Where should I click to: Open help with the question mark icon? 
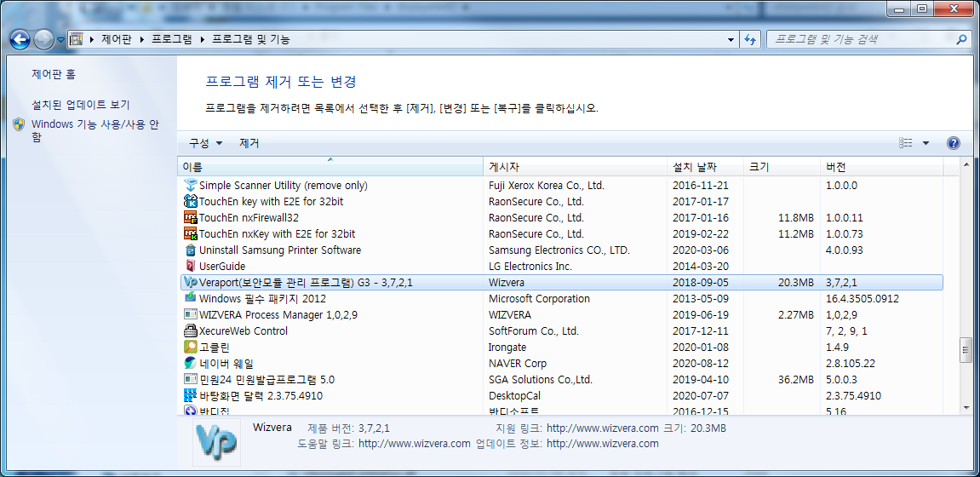pyautogui.click(x=953, y=143)
